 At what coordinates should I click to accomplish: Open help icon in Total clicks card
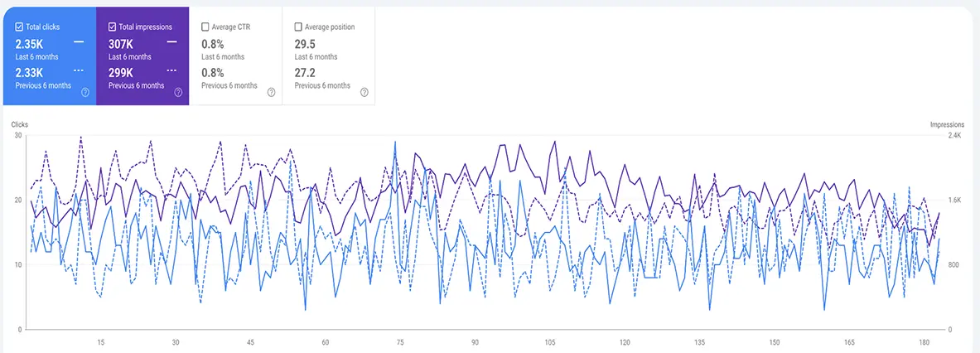click(x=84, y=93)
